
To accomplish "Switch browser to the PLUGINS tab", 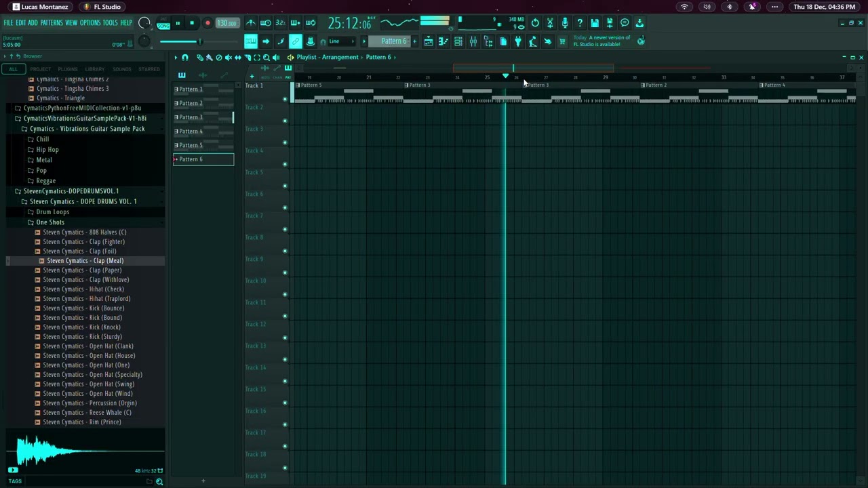I will 68,69.
